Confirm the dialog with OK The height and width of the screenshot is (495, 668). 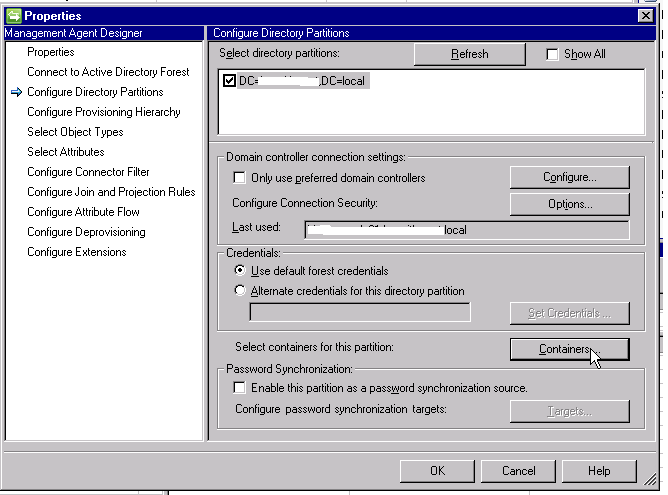pyautogui.click(x=437, y=471)
